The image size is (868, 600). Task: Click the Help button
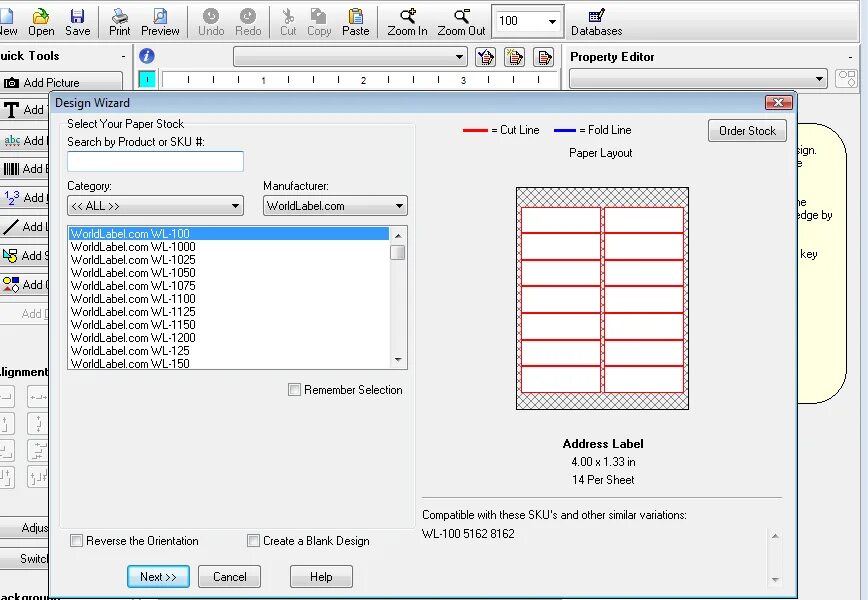tap(321, 577)
